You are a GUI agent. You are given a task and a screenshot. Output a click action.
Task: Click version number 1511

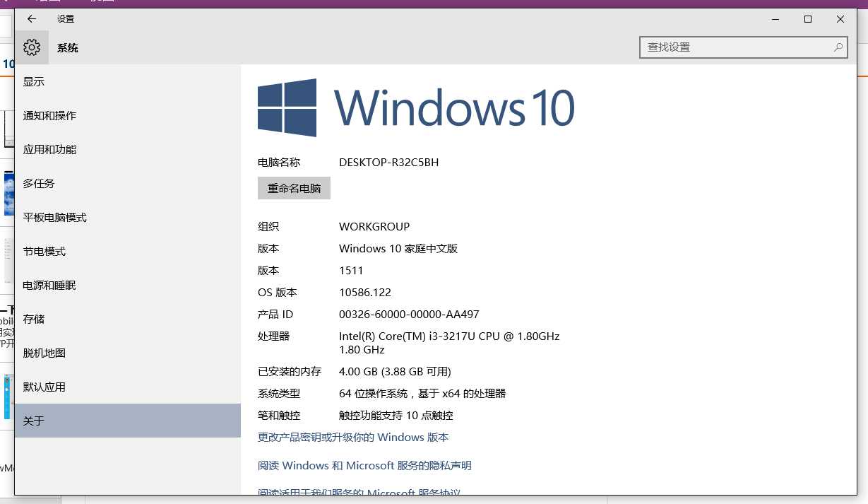351,271
